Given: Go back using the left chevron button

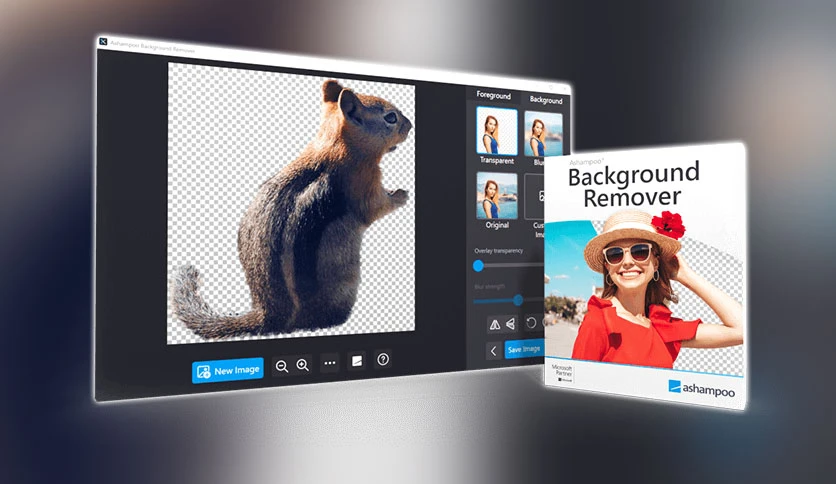Looking at the screenshot, I should [493, 351].
